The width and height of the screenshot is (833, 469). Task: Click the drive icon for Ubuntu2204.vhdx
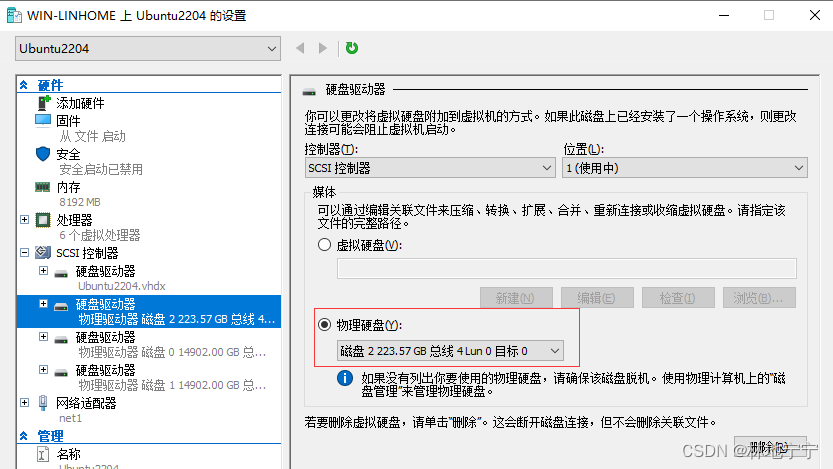[x=61, y=274]
